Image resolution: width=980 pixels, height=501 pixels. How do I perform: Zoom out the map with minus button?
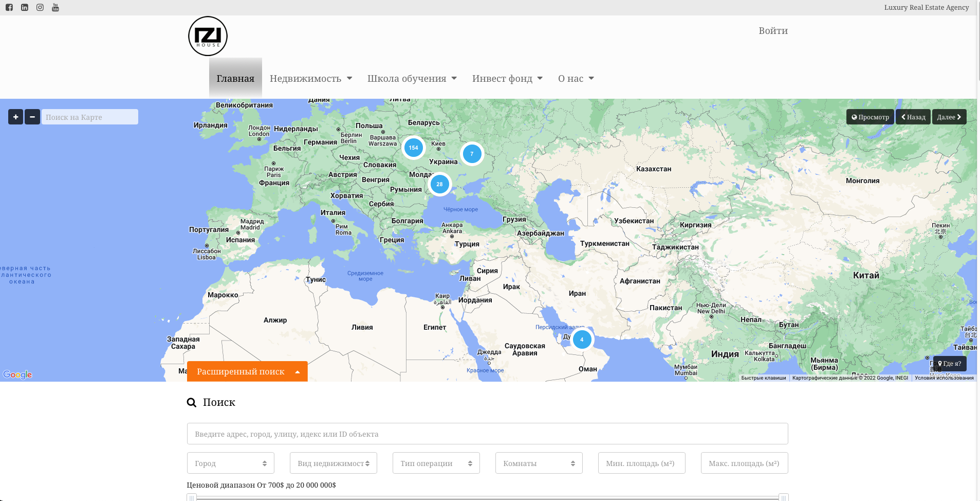[32, 117]
